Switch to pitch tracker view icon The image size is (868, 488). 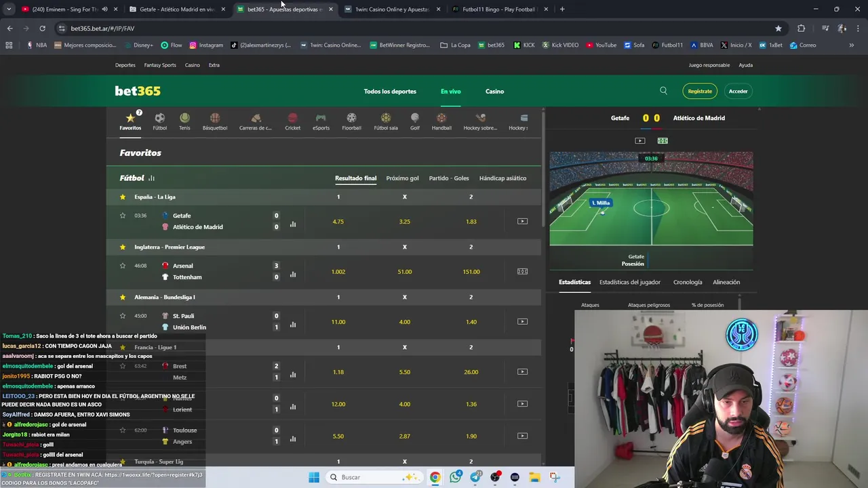coord(663,140)
